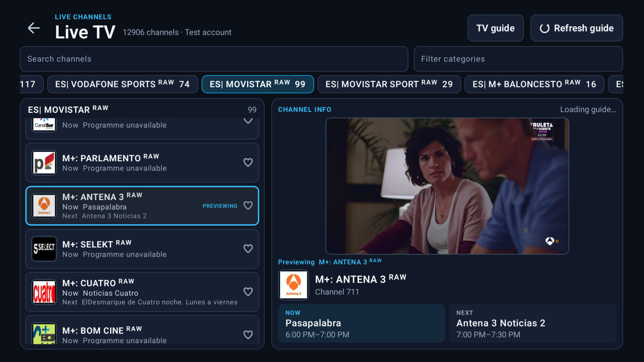Select the M+: SELEKT RAW channel row
Viewport: 644px width, 362px height.
(142, 249)
